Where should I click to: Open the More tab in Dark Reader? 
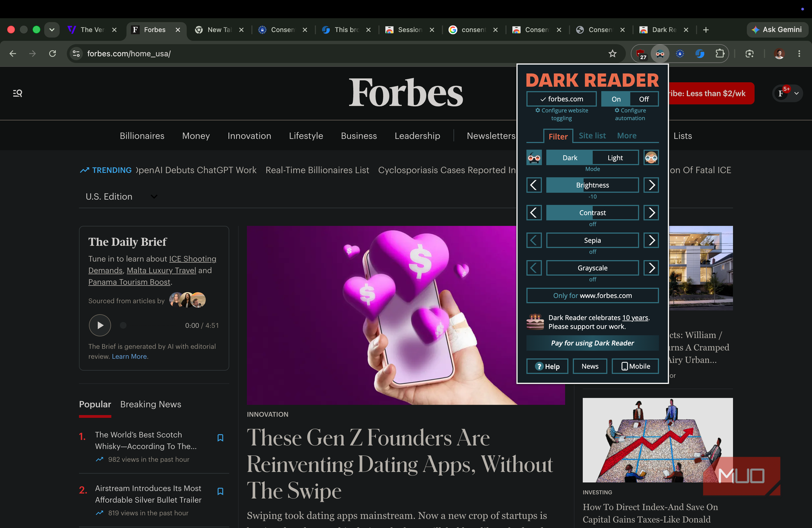click(626, 135)
